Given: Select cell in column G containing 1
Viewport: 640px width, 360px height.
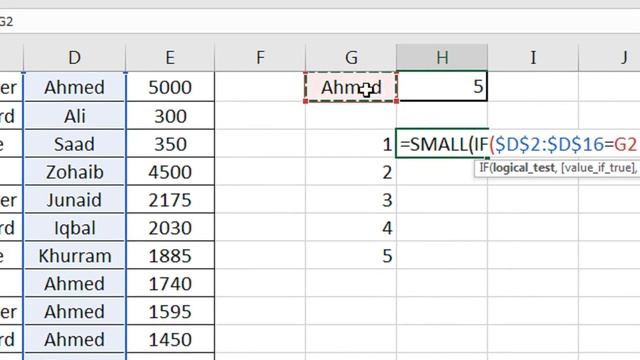Looking at the screenshot, I should pyautogui.click(x=351, y=144).
